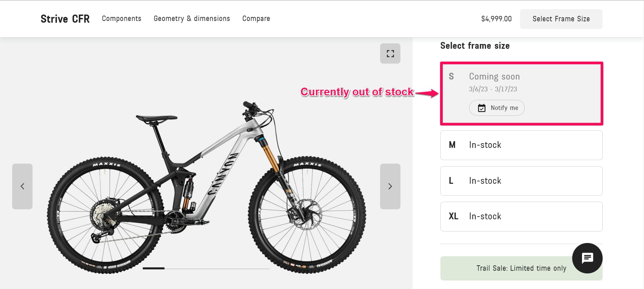
Task: Click the Select Frame Size button
Action: point(561,19)
